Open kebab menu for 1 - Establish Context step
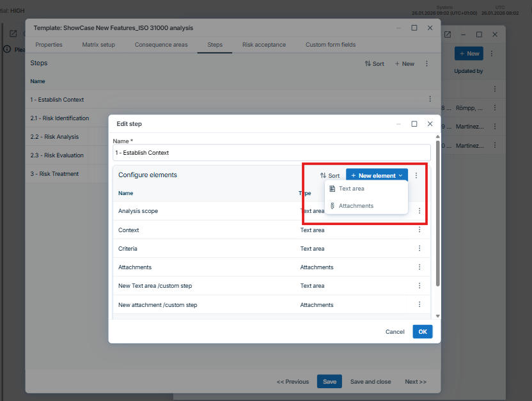Viewport: 532px width, 401px height. coord(430,99)
